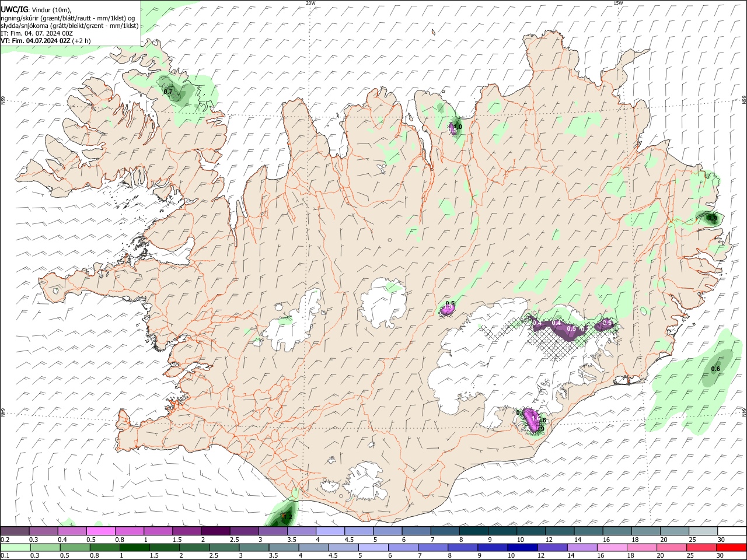747x560 pixels.
Task: Click the VT valid time line 04.07.2024 02Z
Action: pyautogui.click(x=46, y=41)
